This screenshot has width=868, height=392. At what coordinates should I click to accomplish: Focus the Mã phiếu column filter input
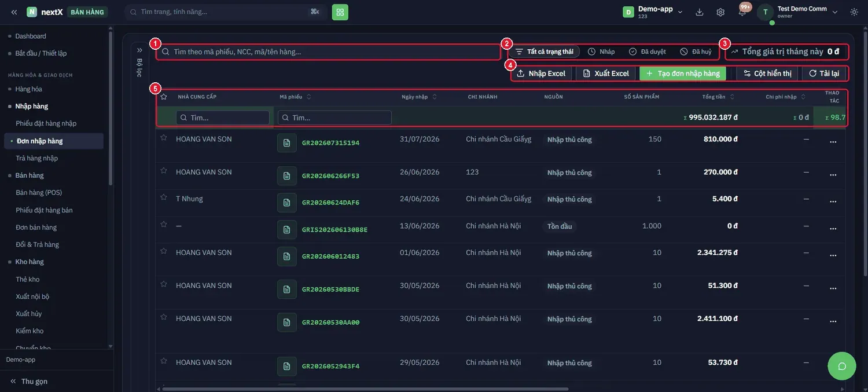tap(334, 118)
